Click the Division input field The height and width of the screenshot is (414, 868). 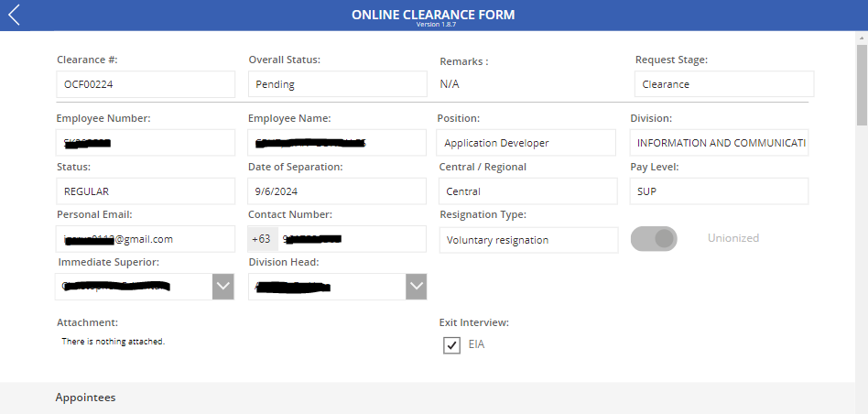(720, 143)
